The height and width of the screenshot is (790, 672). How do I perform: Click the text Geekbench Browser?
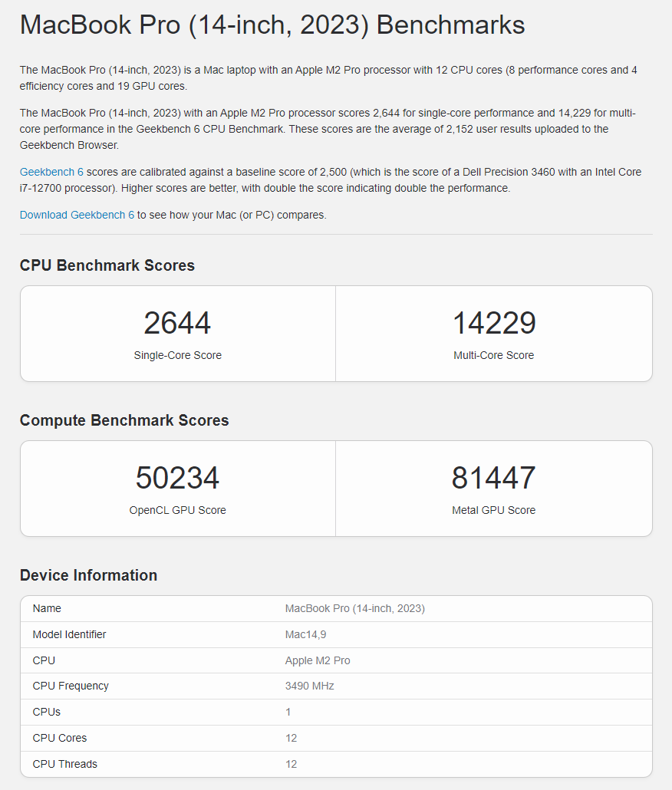[70, 145]
